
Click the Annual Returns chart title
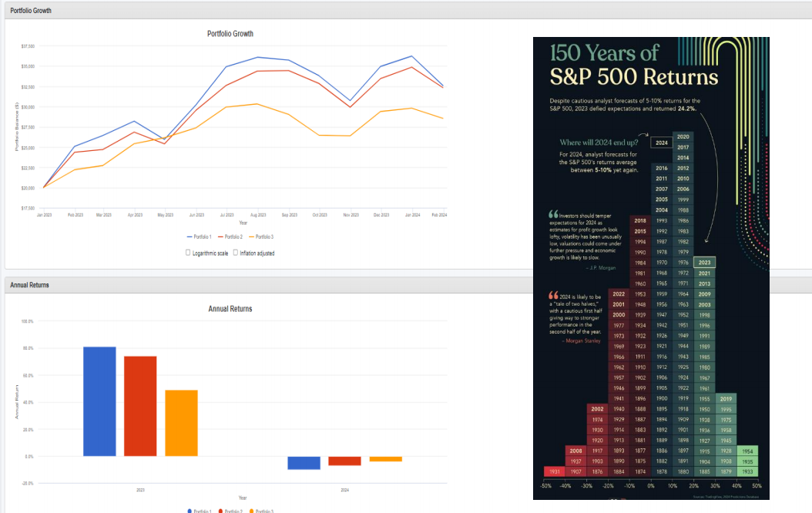click(x=230, y=309)
